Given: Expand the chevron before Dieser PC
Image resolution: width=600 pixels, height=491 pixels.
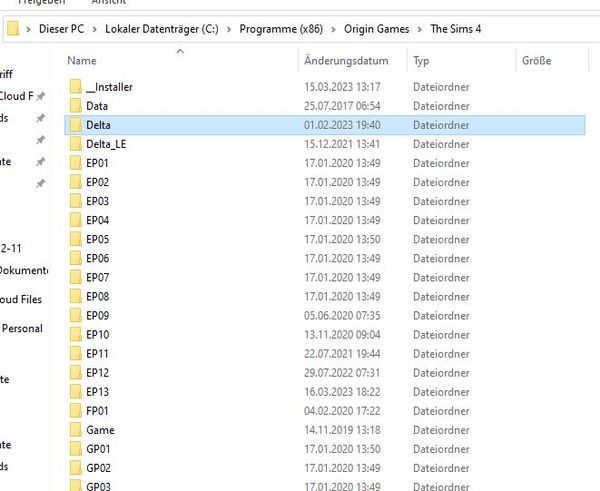Looking at the screenshot, I should click(x=28, y=29).
